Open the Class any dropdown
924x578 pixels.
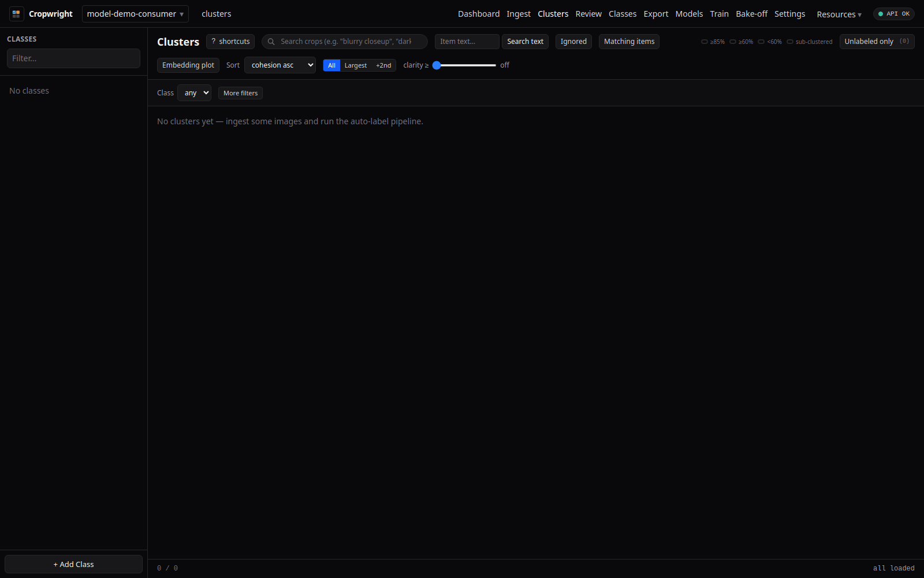click(194, 93)
